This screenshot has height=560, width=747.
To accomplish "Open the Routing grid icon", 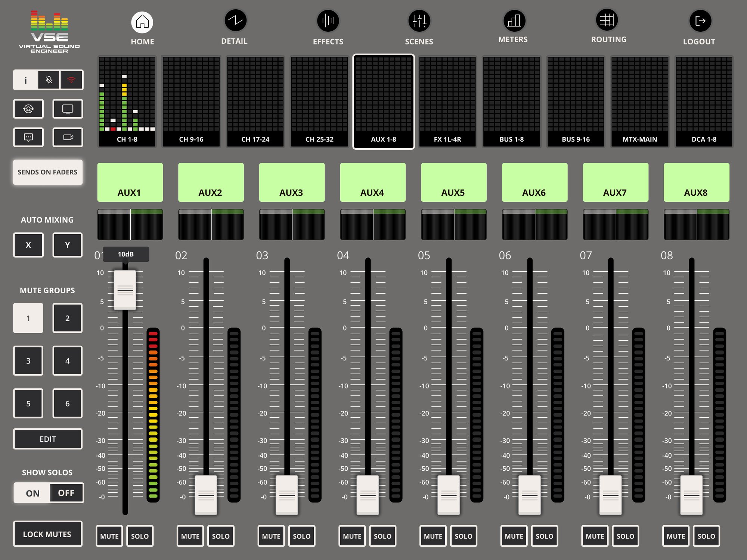I will (607, 20).
